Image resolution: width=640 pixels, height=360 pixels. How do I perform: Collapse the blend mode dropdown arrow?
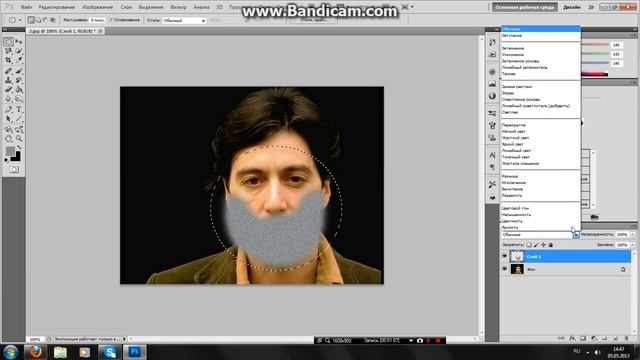point(576,235)
